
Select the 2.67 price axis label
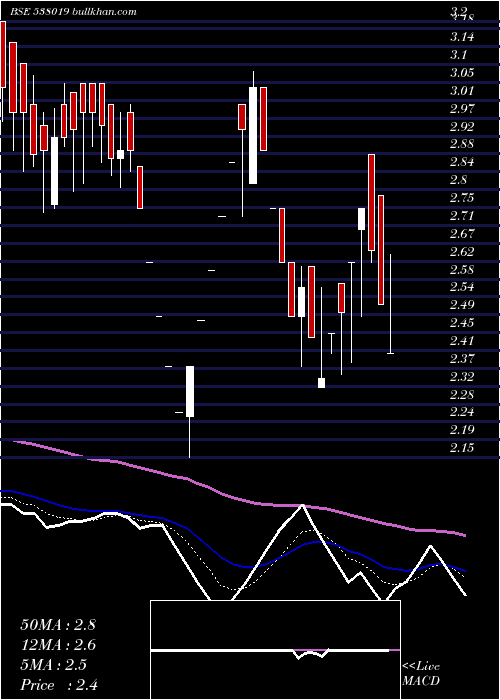(x=462, y=233)
